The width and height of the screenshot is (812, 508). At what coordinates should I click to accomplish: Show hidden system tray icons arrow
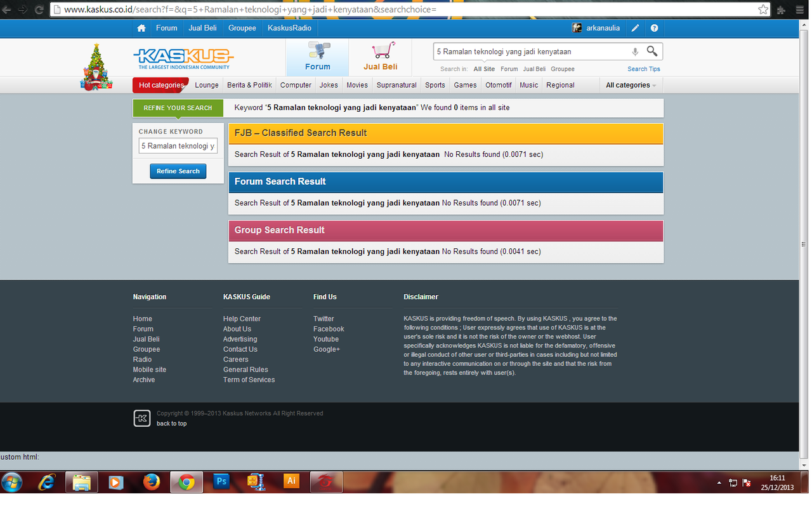(719, 483)
